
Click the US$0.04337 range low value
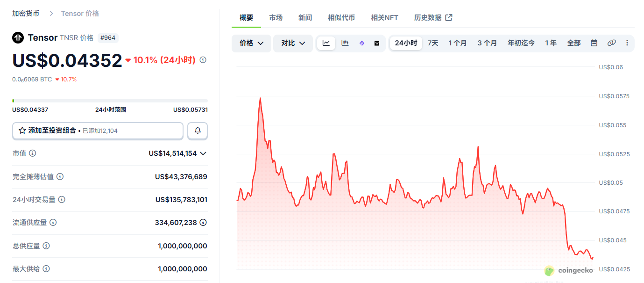[x=30, y=110]
